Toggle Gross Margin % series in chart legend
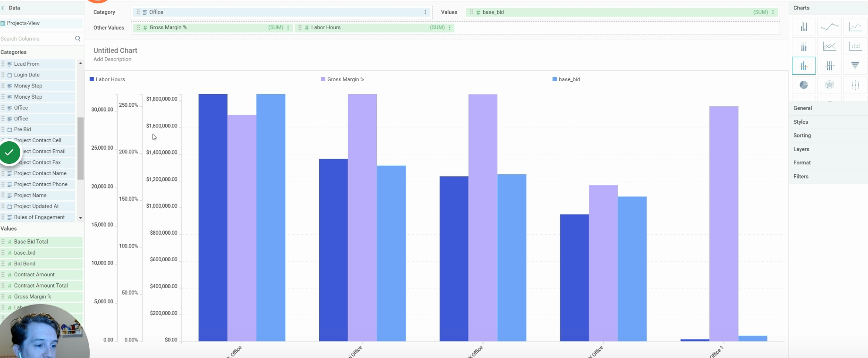The width and height of the screenshot is (868, 358). point(342,79)
